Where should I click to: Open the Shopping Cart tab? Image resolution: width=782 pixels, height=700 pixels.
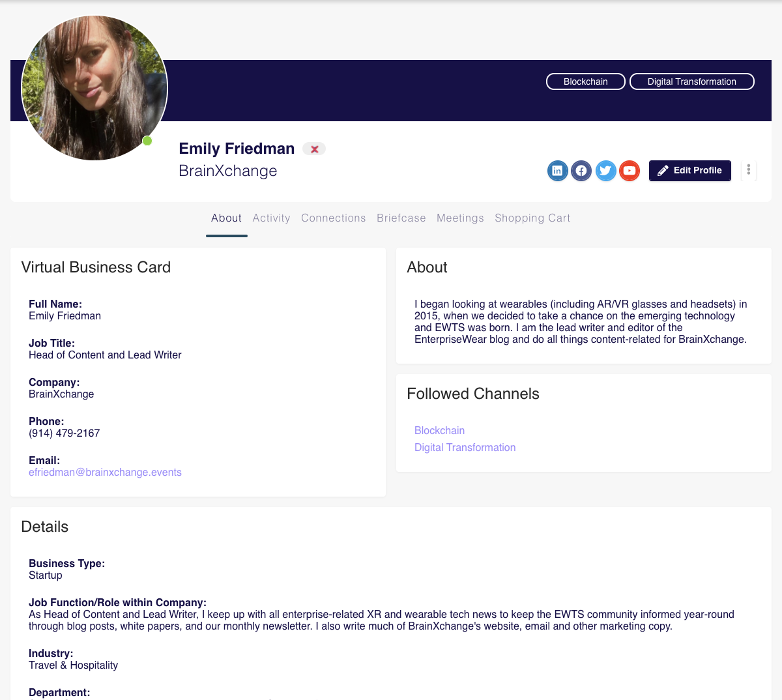(532, 218)
